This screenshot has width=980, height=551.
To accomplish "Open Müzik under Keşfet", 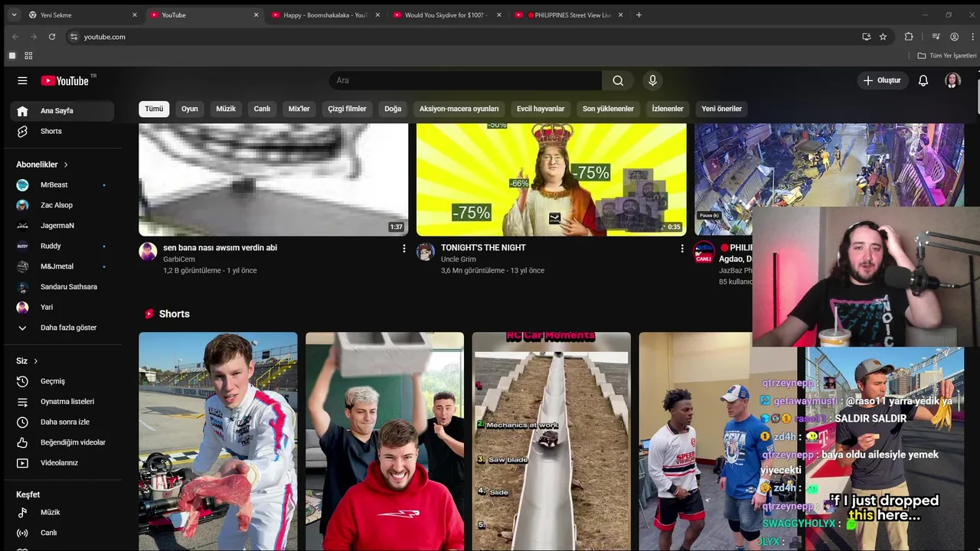I will point(63,512).
